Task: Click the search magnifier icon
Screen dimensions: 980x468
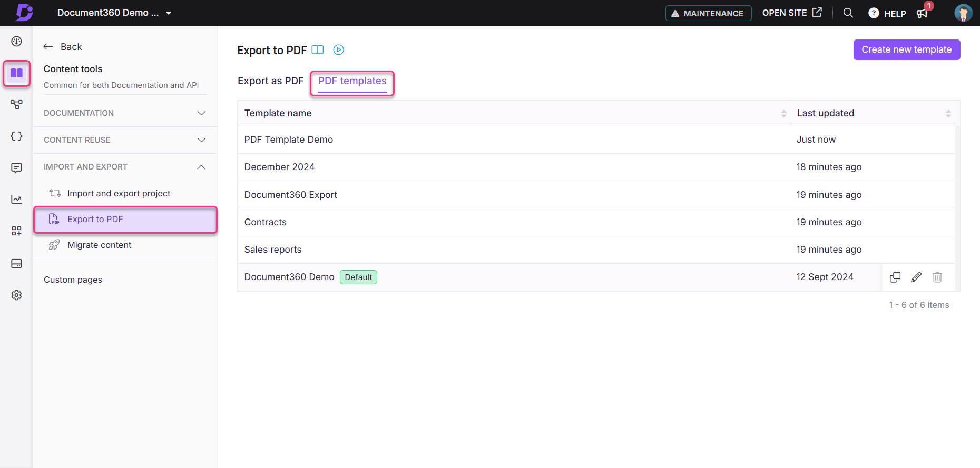Action: click(x=848, y=13)
